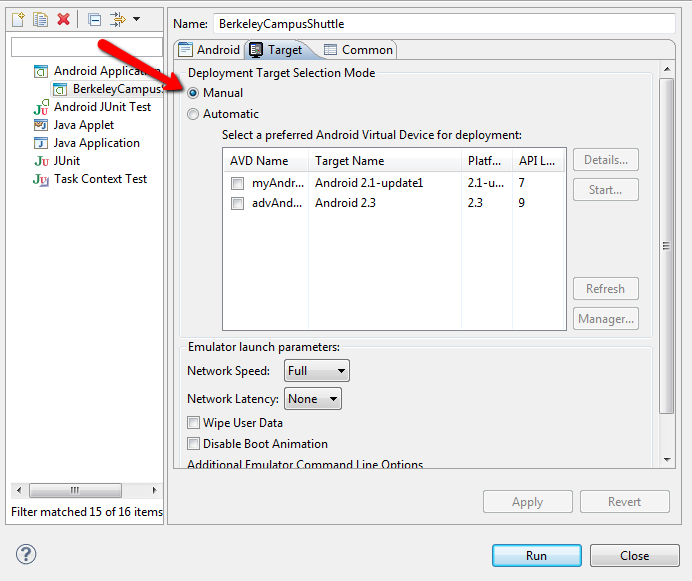The height and width of the screenshot is (581, 692).
Task: Select Java Applet in configuration tree
Action: pos(84,125)
